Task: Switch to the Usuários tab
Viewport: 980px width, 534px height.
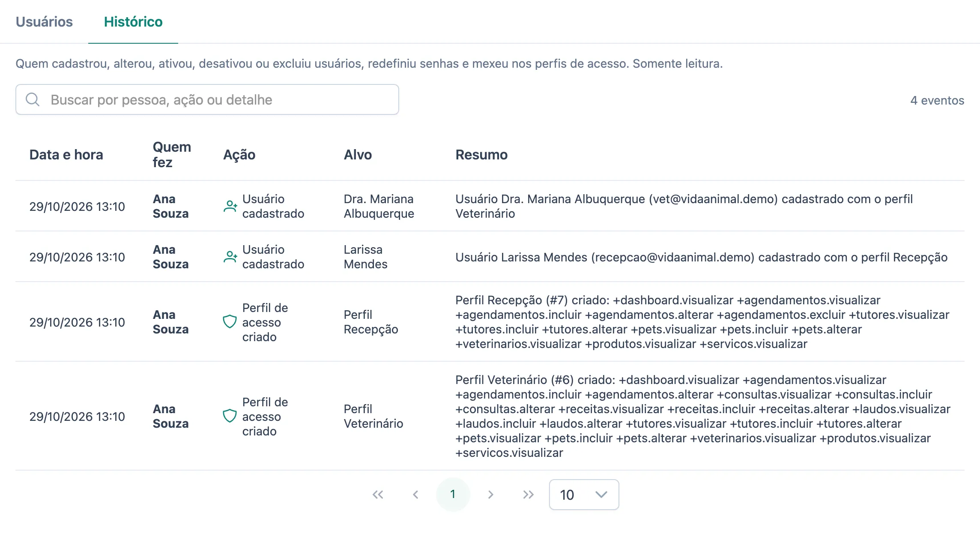Action: point(44,21)
